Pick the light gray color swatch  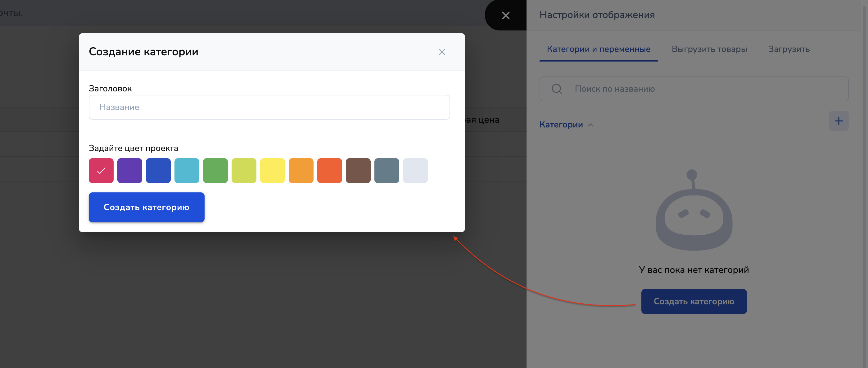[x=415, y=171]
